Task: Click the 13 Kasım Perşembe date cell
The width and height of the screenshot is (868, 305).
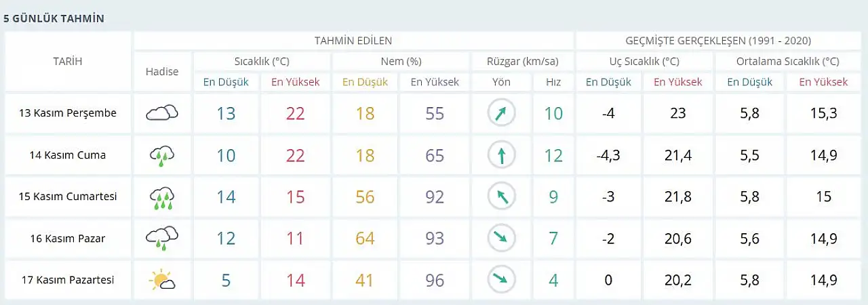Action: [x=68, y=113]
